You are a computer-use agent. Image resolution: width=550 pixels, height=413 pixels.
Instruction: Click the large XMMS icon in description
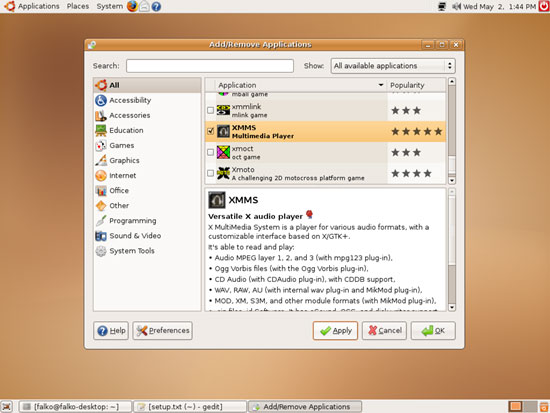217,200
